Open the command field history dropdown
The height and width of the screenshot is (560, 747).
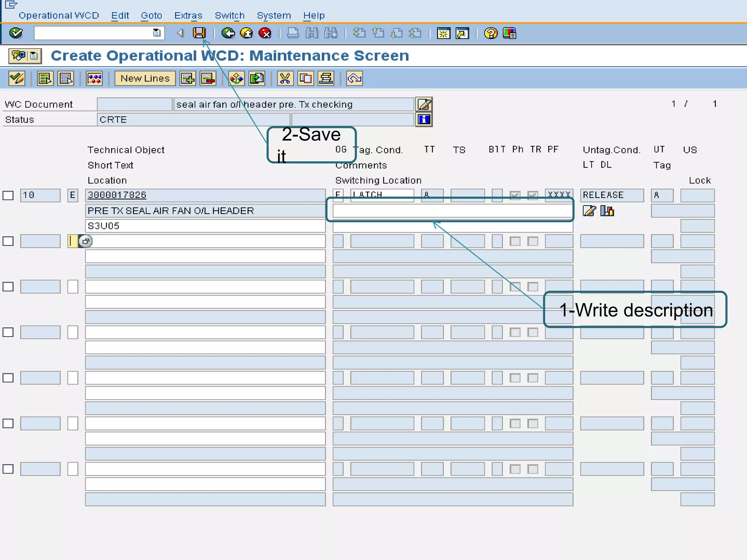[157, 33]
